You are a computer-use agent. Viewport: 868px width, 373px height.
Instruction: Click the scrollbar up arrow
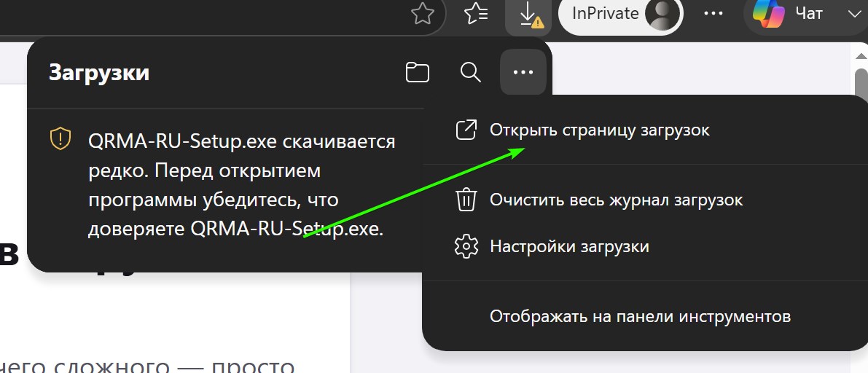pyautogui.click(x=861, y=55)
